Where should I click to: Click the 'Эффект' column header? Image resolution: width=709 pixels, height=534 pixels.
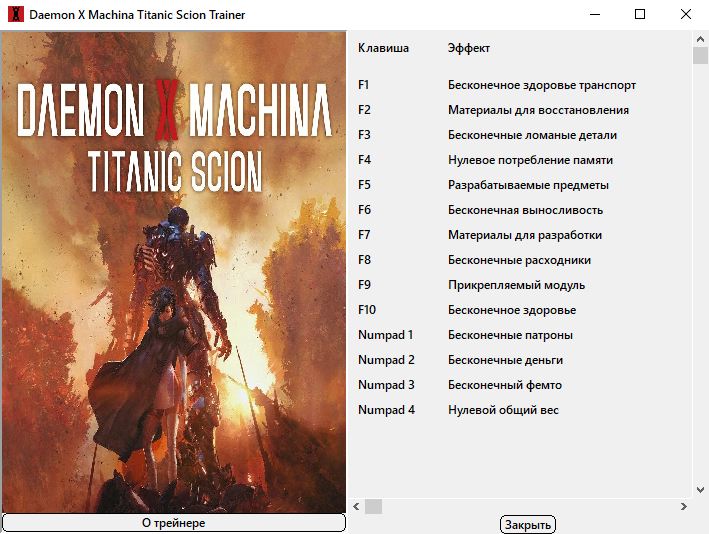pyautogui.click(x=469, y=48)
